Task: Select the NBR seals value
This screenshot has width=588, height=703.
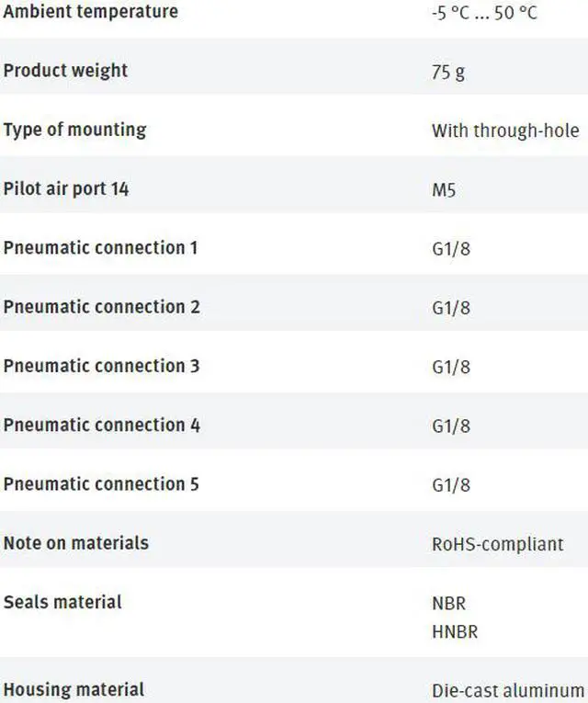Action: click(x=448, y=604)
